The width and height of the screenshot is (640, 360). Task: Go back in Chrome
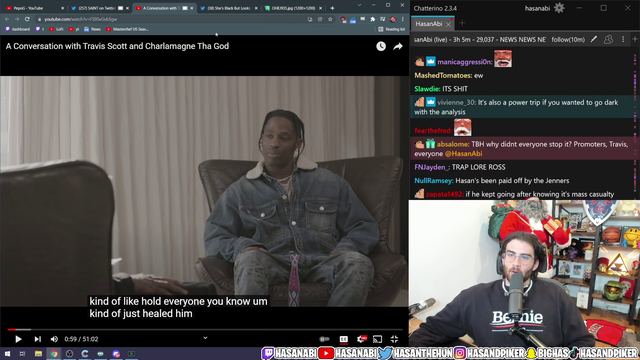pos(7,19)
